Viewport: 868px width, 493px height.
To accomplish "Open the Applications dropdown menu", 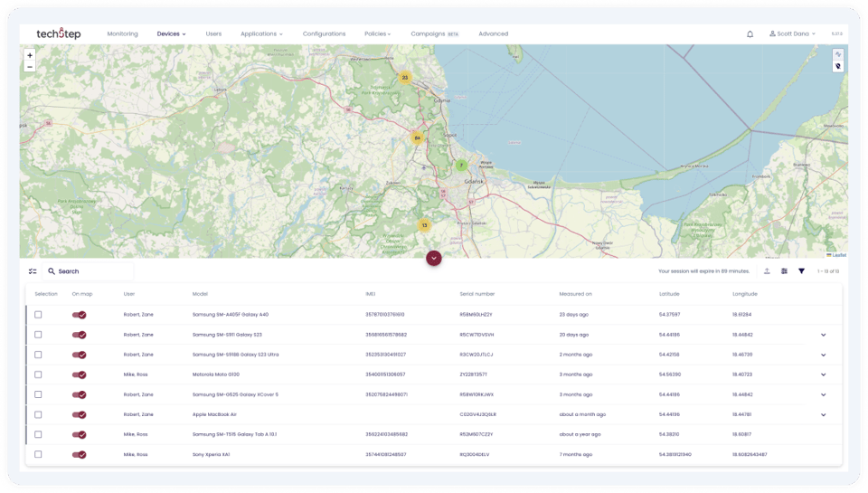I will (x=261, y=33).
